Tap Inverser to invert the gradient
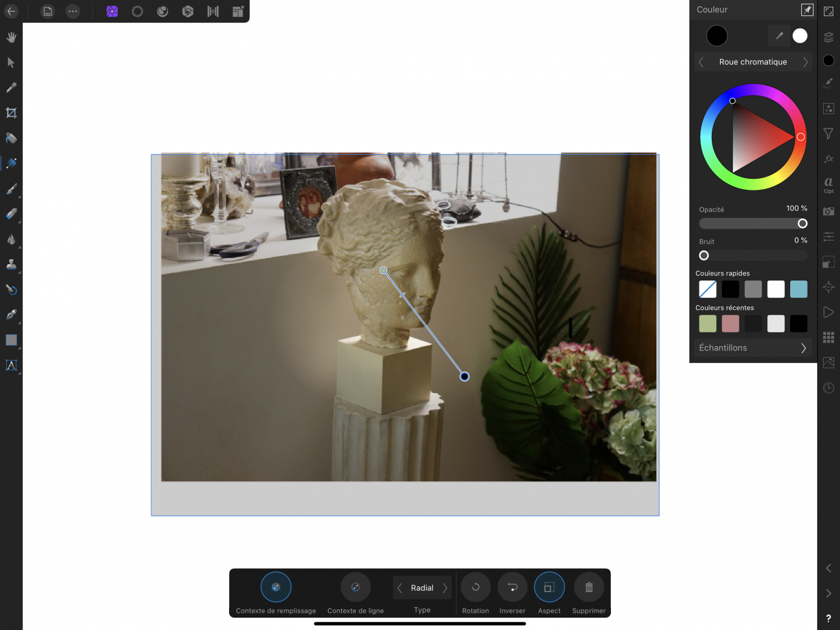The width and height of the screenshot is (840, 630). tap(512, 587)
